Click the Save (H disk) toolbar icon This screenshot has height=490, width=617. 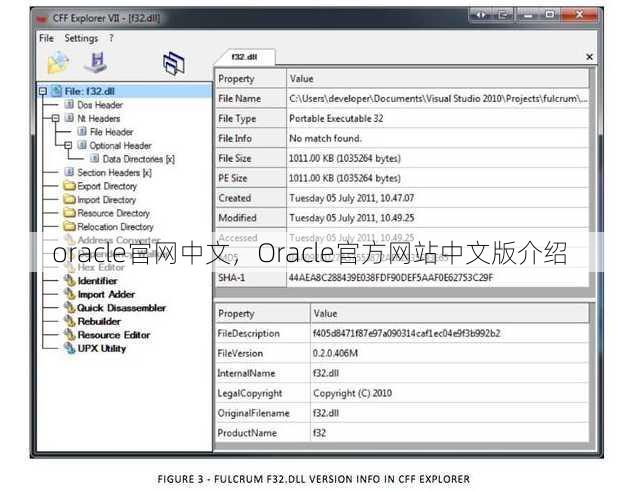click(x=96, y=63)
